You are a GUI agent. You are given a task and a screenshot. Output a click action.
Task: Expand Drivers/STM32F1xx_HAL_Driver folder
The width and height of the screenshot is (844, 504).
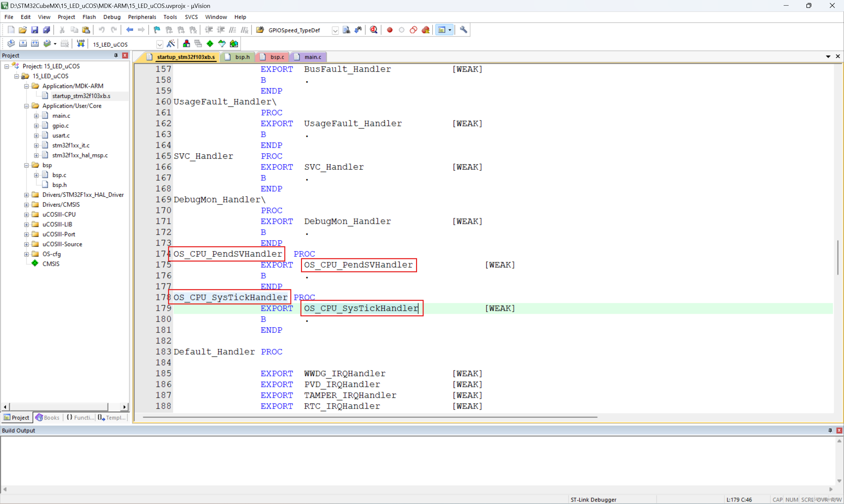coord(26,195)
